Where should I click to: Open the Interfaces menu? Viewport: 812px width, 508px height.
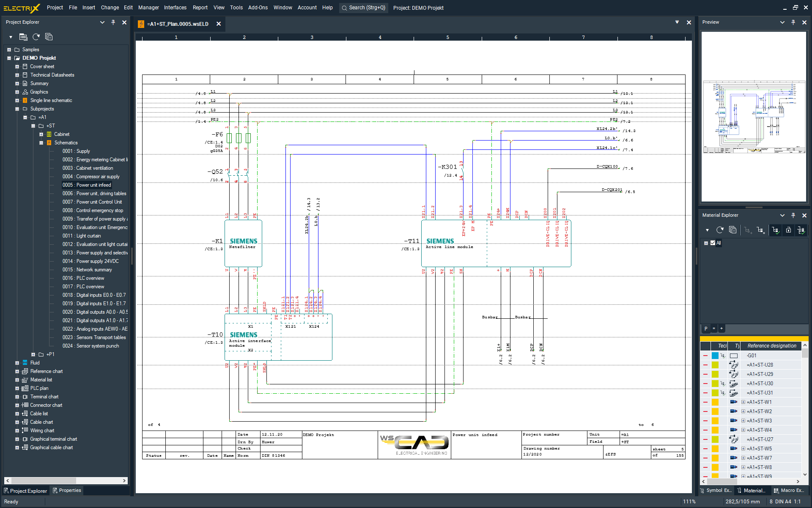(x=175, y=8)
